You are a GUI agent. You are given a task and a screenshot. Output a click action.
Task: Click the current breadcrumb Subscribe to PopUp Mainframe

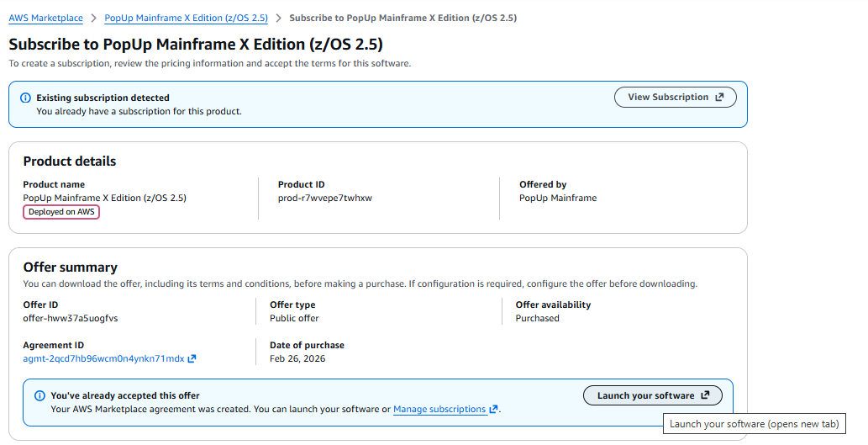tap(403, 18)
